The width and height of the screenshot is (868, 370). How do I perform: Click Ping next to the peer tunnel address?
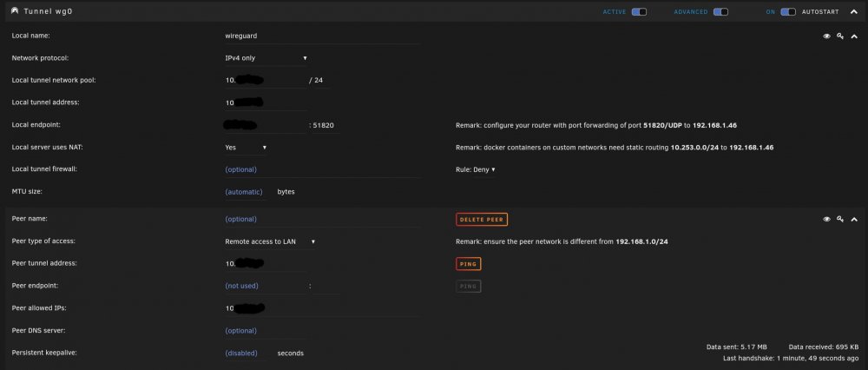469,264
